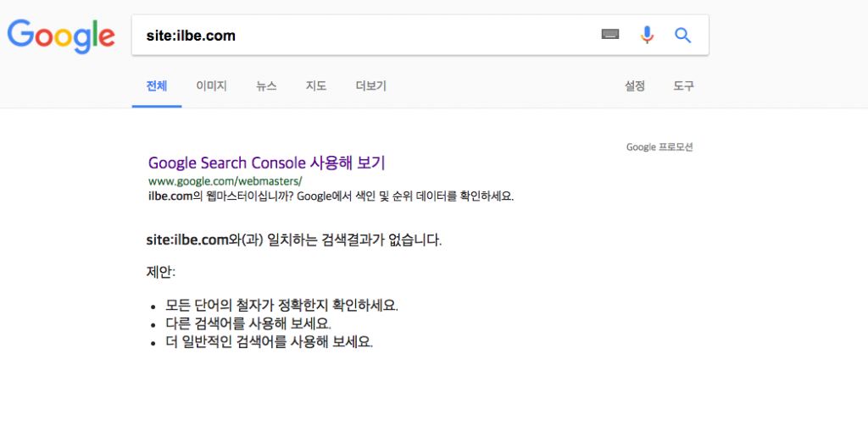The width and height of the screenshot is (868, 431).
Task: Go to the 지도 tab
Action: [x=316, y=86]
